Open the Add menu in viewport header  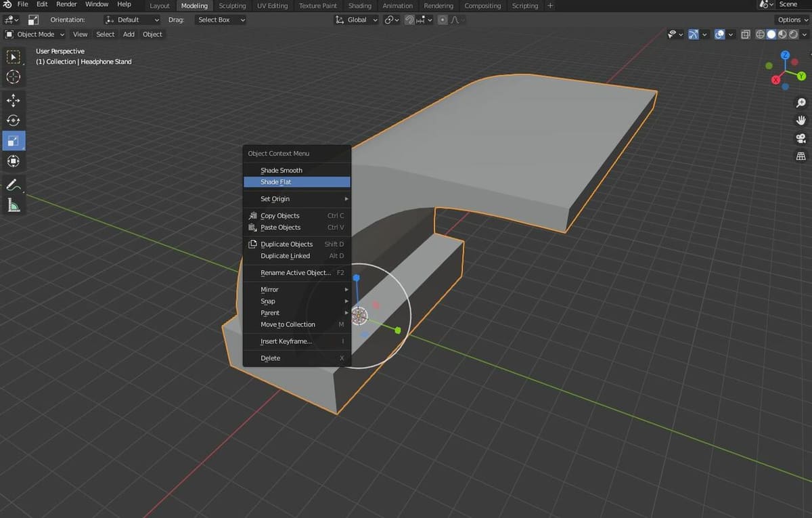tap(129, 35)
